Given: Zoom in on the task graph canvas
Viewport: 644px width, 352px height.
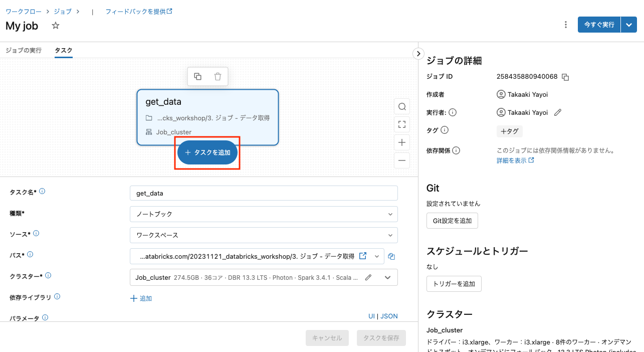Looking at the screenshot, I should [401, 142].
